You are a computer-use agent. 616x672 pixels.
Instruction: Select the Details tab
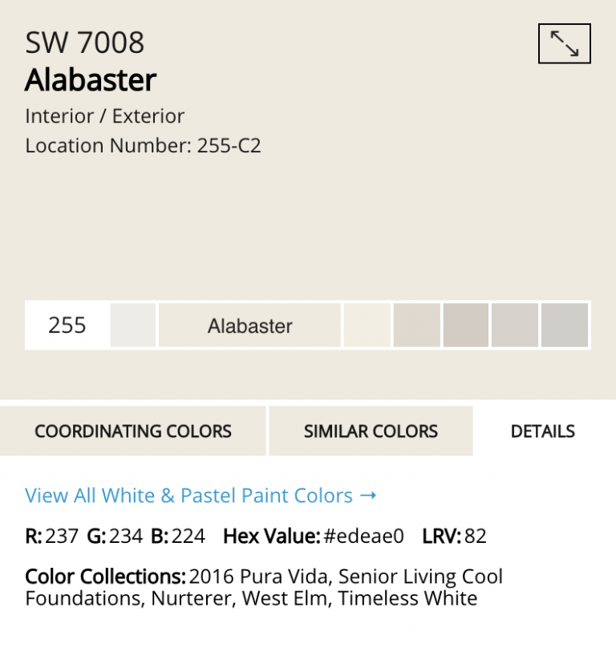pyautogui.click(x=543, y=431)
